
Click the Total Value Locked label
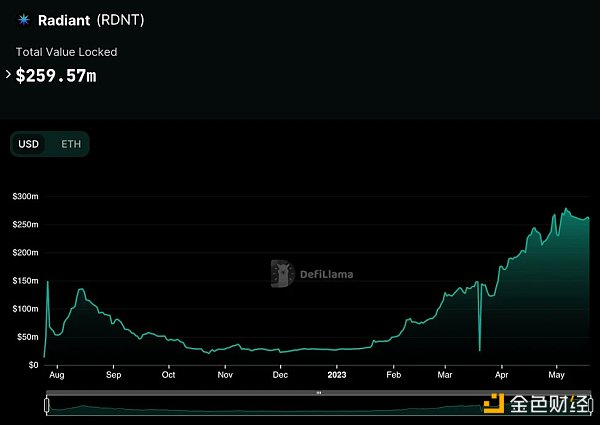click(66, 51)
